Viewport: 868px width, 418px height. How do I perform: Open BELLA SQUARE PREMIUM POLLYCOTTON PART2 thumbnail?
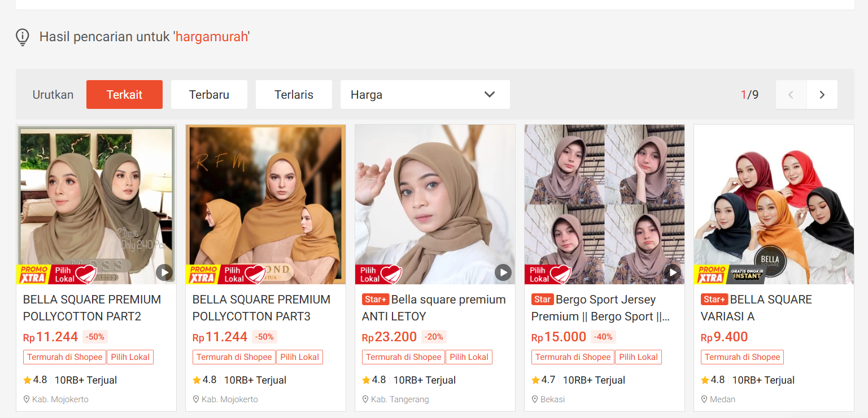click(96, 204)
